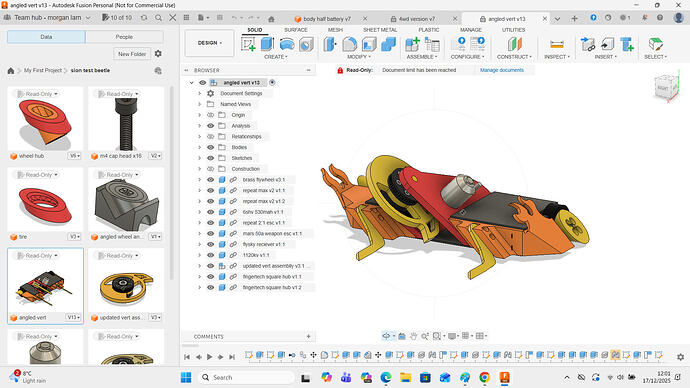The height and width of the screenshot is (388, 690).
Task: Expand the Named Views node
Action: [x=199, y=104]
